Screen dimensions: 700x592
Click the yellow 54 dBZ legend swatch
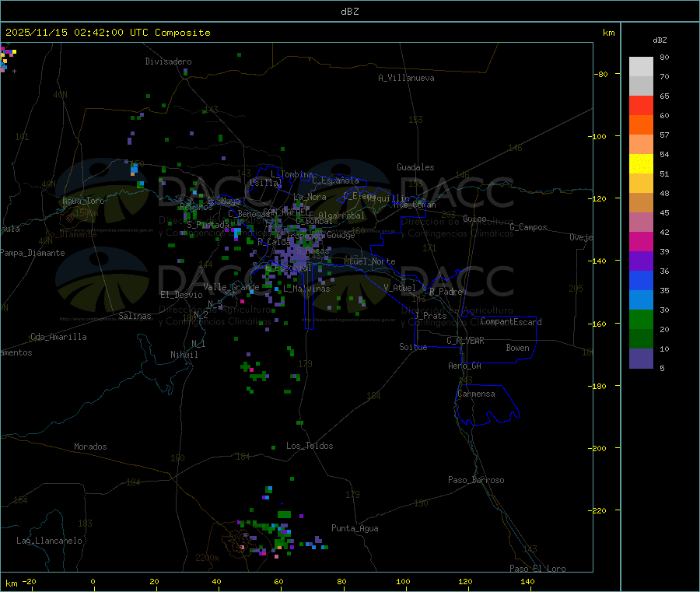641,164
